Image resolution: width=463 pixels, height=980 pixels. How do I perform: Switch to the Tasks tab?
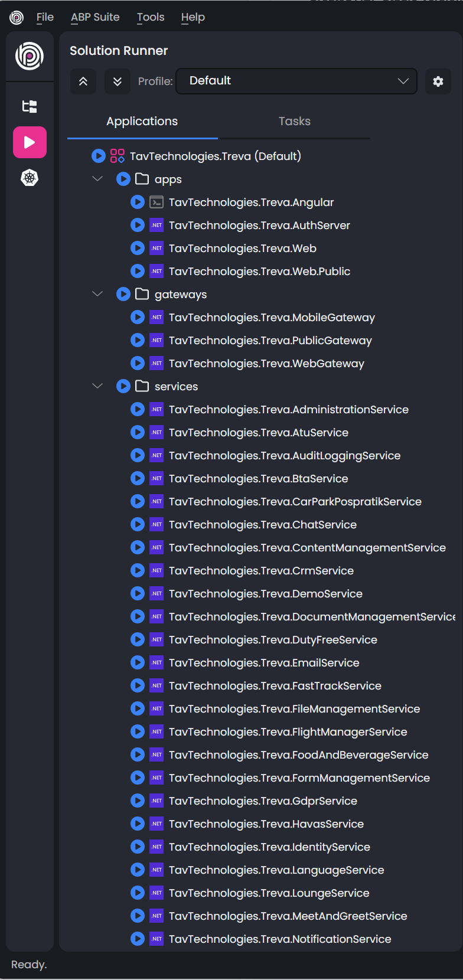295,121
